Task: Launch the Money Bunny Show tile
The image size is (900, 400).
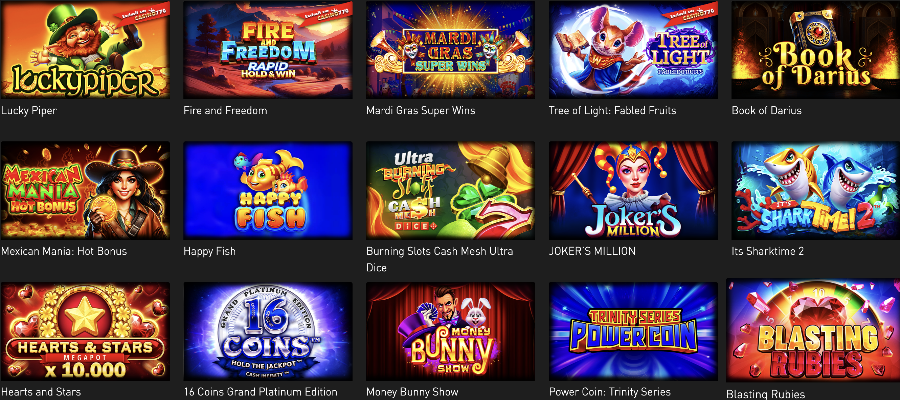Action: (451, 331)
